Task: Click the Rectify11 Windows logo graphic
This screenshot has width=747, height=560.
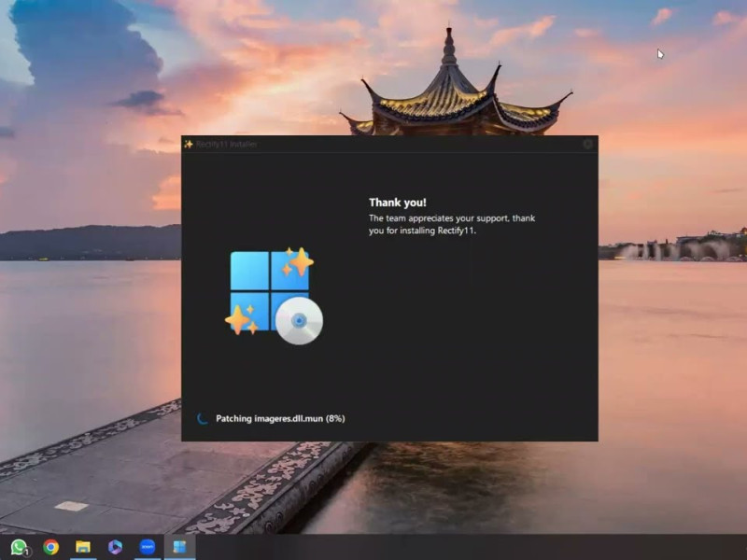Action: tap(274, 296)
